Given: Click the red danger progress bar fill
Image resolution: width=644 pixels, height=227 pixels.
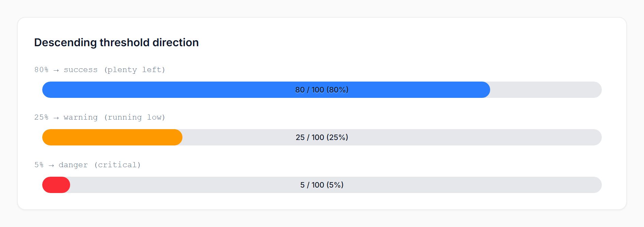Looking at the screenshot, I should (x=56, y=185).
